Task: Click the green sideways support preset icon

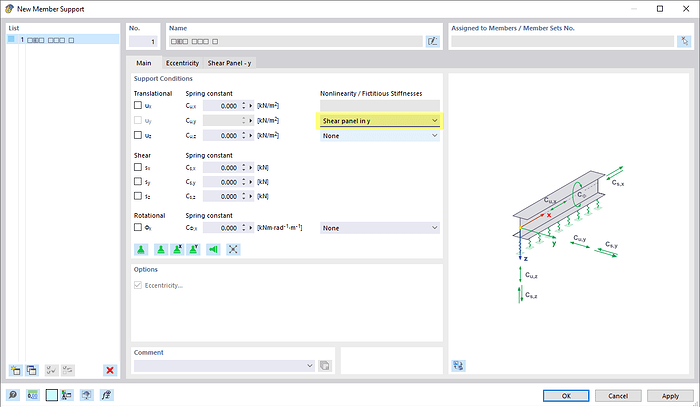Action: click(213, 249)
